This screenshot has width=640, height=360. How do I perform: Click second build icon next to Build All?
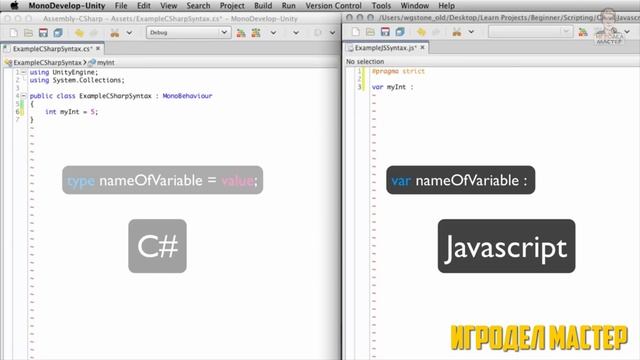(256, 33)
